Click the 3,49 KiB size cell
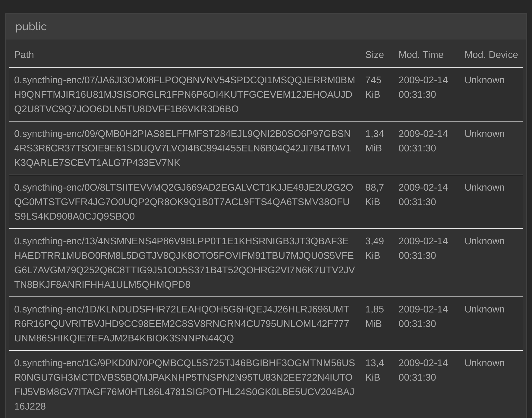This screenshot has width=532, height=418. (374, 248)
